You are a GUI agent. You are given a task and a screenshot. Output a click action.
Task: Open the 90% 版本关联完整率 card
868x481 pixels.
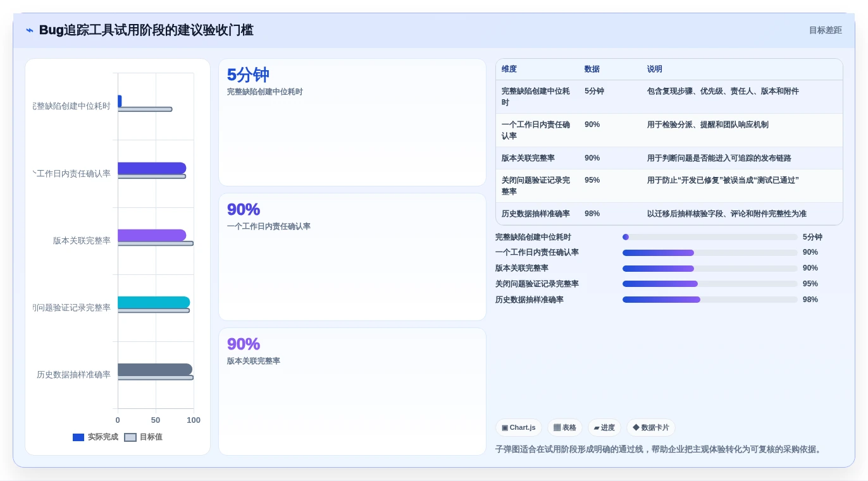pyautogui.click(x=352, y=391)
